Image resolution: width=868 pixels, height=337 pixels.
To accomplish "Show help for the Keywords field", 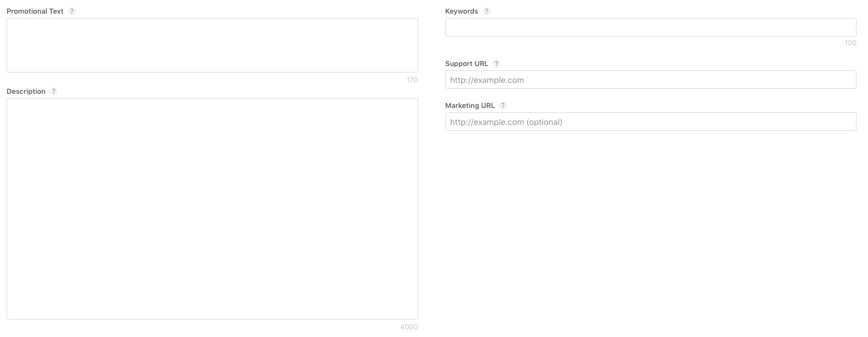I will (x=487, y=11).
